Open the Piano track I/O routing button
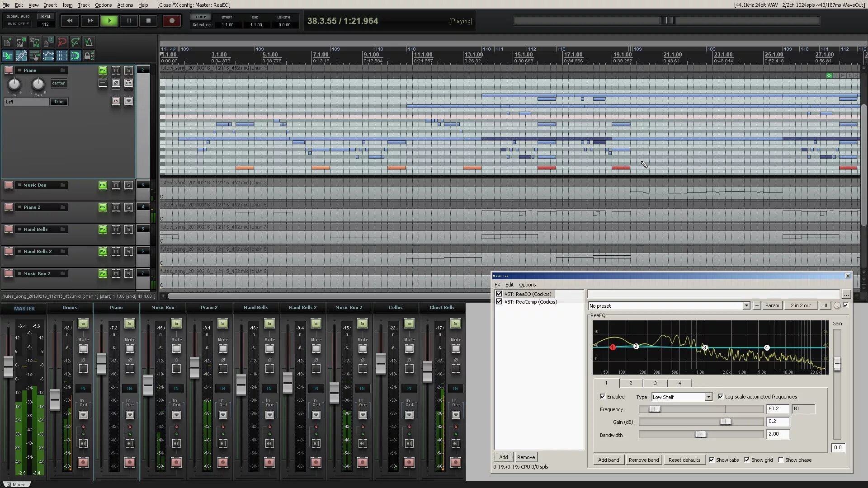Screen dimensions: 868x488 click(129, 83)
